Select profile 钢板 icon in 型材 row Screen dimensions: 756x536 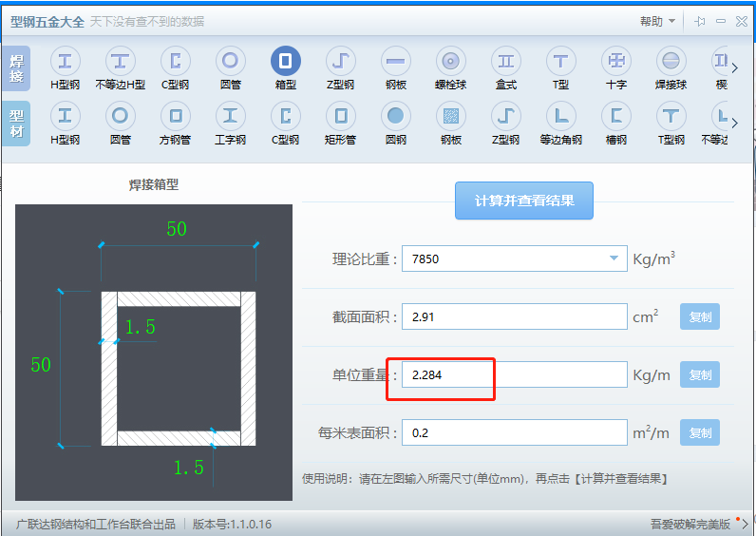click(x=451, y=116)
